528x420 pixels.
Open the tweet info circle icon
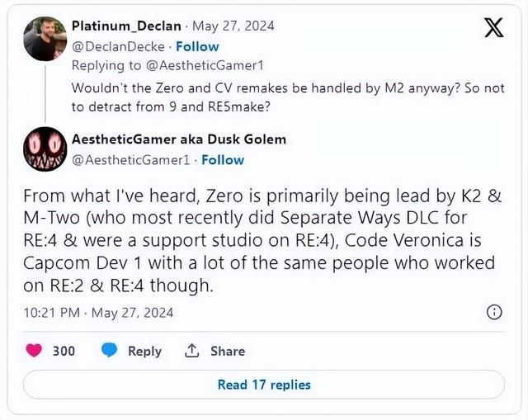coord(494,312)
